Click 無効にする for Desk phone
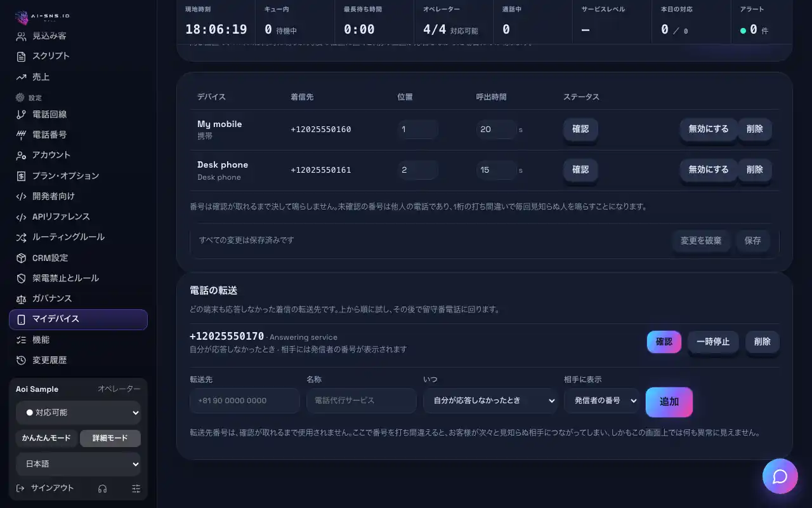The height and width of the screenshot is (508, 812). coord(709,170)
